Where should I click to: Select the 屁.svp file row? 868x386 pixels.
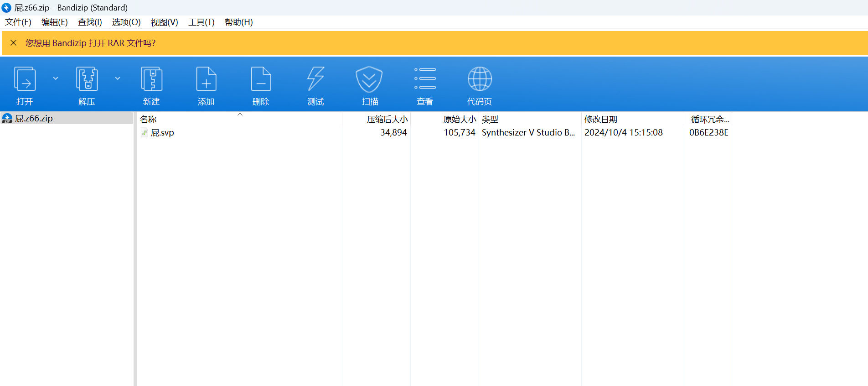pos(434,133)
